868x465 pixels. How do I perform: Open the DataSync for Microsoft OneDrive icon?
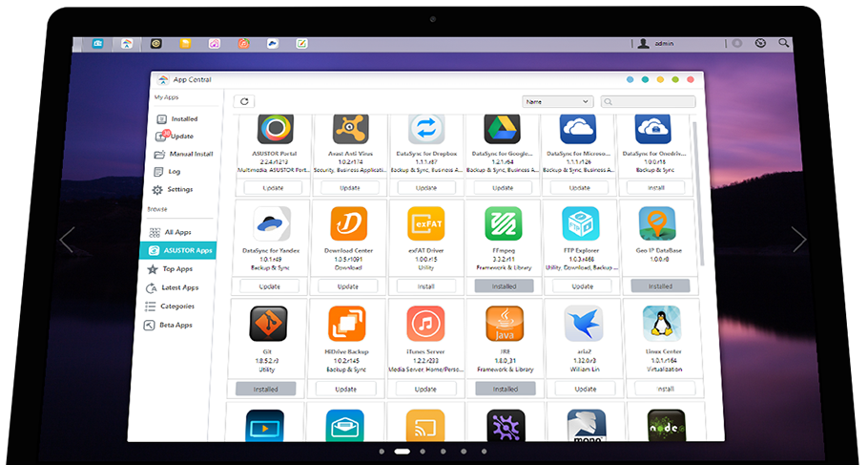pyautogui.click(x=577, y=129)
